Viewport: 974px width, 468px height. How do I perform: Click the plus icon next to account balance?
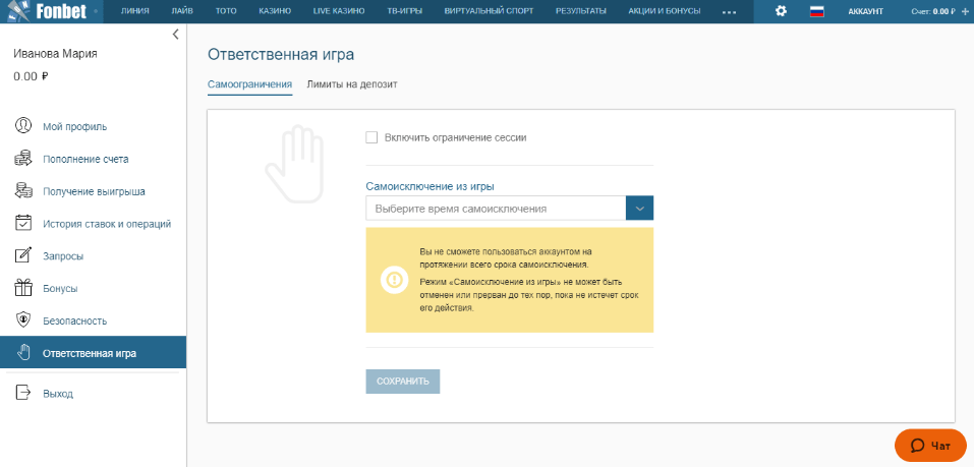(964, 11)
